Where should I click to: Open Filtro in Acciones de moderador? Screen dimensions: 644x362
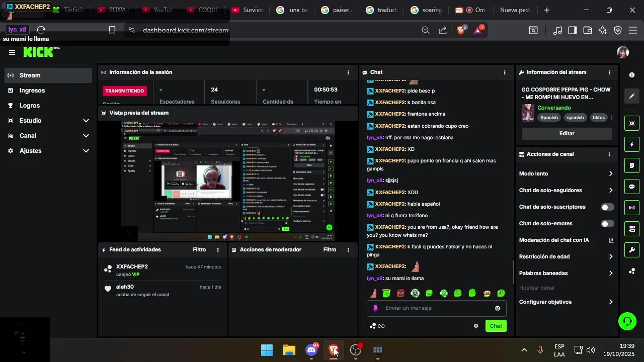(x=330, y=250)
